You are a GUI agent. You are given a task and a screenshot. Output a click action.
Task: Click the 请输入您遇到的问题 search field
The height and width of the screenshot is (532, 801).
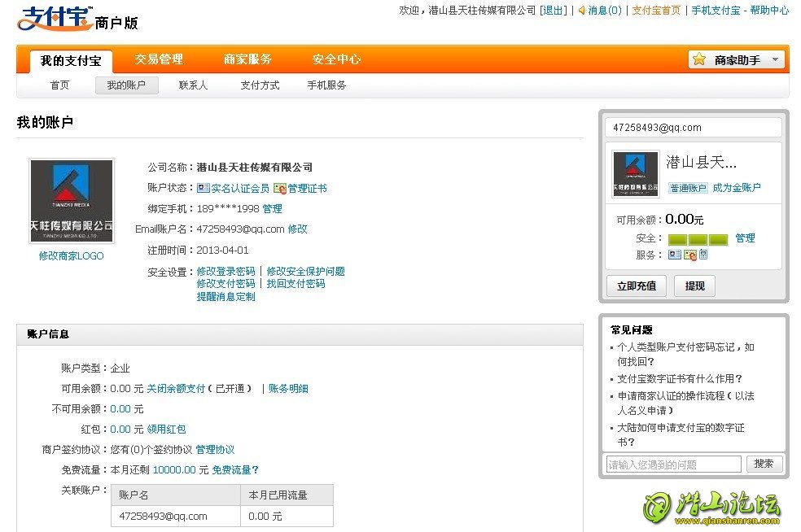pyautogui.click(x=674, y=464)
